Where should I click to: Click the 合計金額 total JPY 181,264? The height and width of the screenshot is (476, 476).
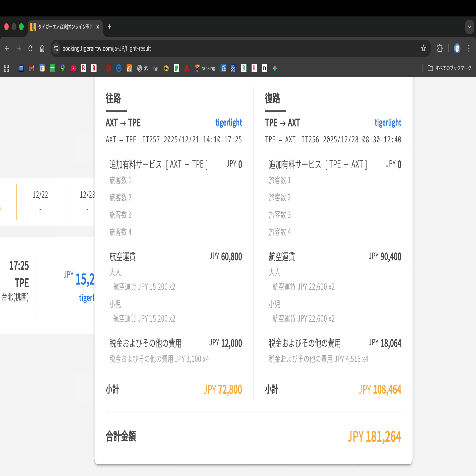pyautogui.click(x=374, y=436)
